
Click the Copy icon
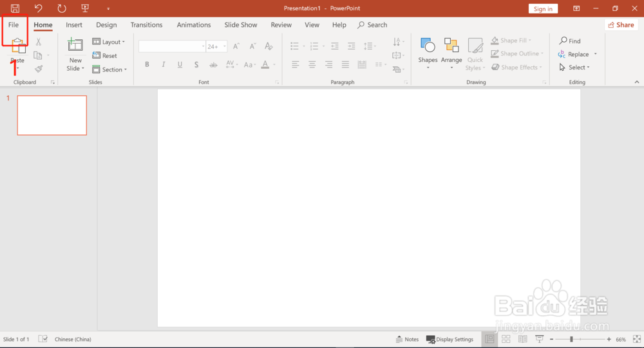(x=38, y=55)
